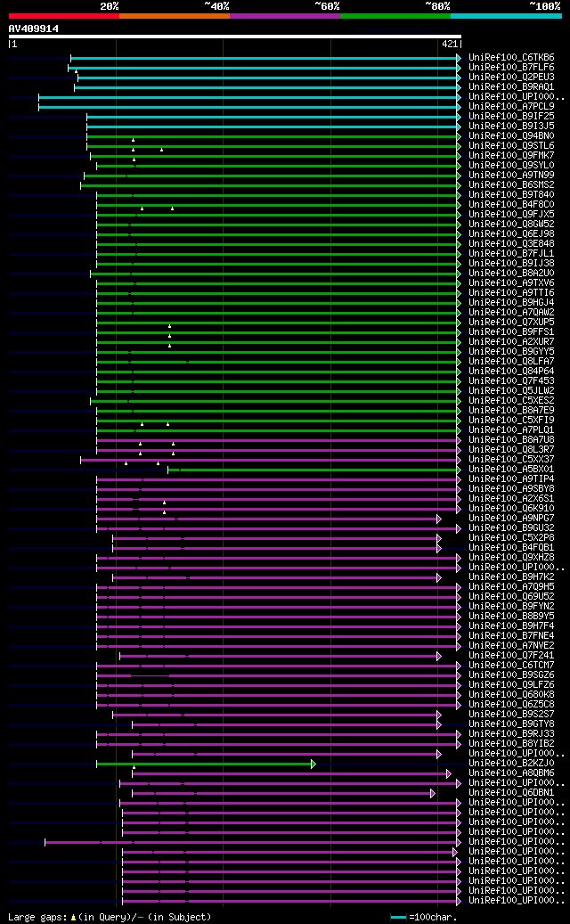Click the arrowhead ending the UniRef100_Q6DBN1 bar
The height and width of the screenshot is (924, 570).
(x=432, y=793)
